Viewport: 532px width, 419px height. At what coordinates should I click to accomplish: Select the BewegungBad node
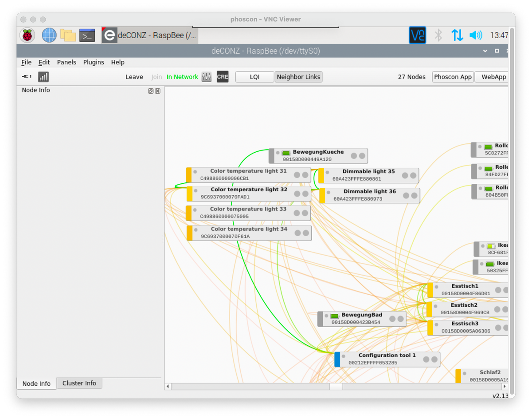coord(362,319)
